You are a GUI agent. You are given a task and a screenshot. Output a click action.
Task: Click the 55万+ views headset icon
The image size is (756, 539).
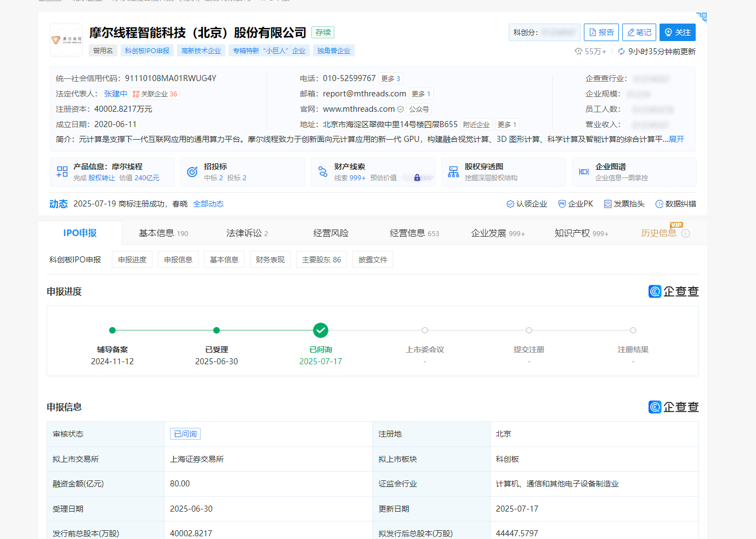tap(578, 51)
